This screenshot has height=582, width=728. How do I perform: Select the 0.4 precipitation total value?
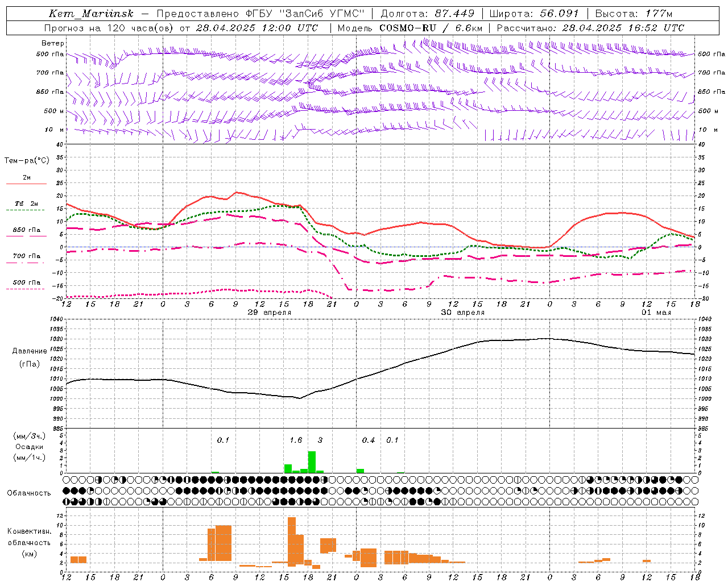click(369, 440)
